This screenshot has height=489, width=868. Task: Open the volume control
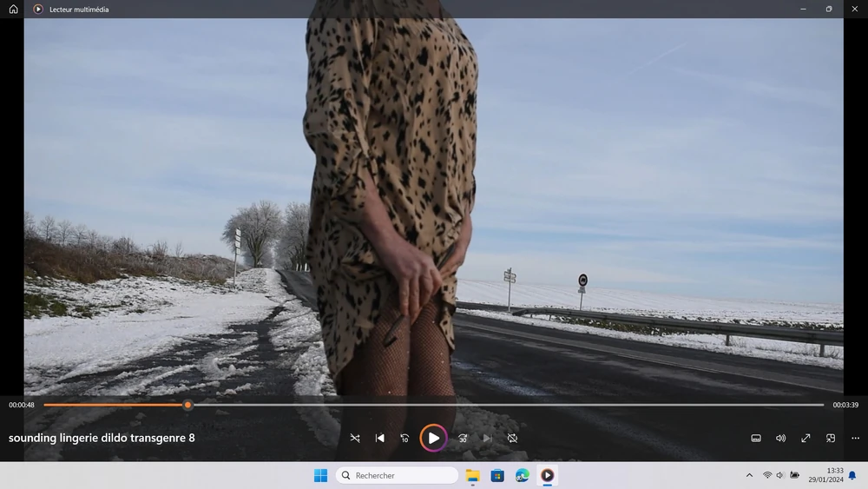click(780, 439)
